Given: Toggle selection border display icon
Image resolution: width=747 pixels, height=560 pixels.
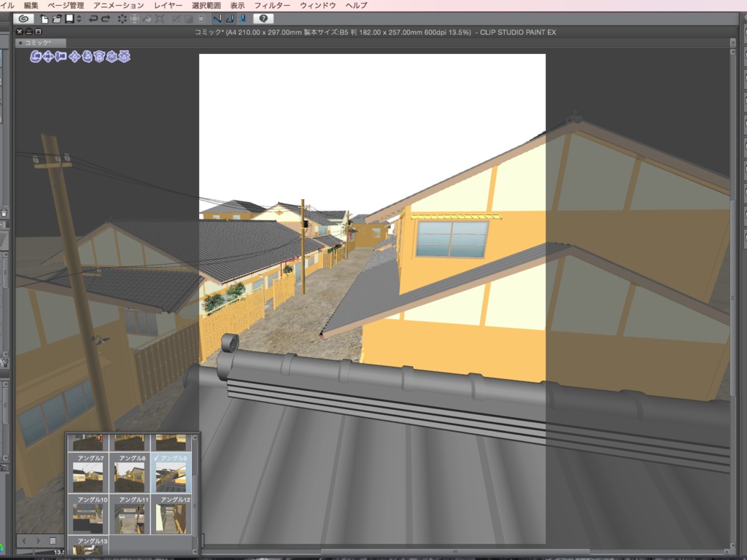Looking at the screenshot, I should click(x=201, y=19).
